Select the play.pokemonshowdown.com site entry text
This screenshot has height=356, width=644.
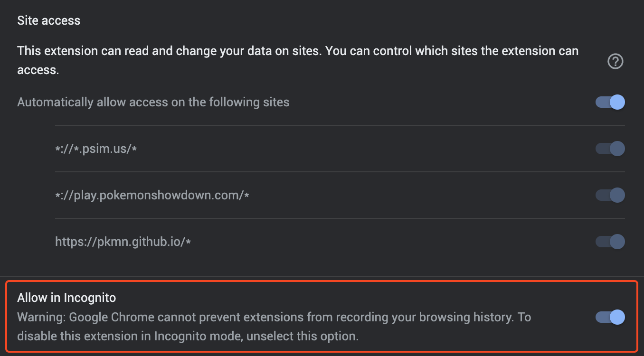[152, 195]
